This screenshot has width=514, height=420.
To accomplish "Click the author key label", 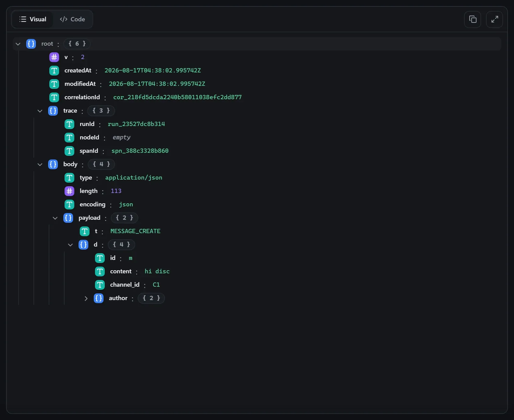I will [x=118, y=298].
